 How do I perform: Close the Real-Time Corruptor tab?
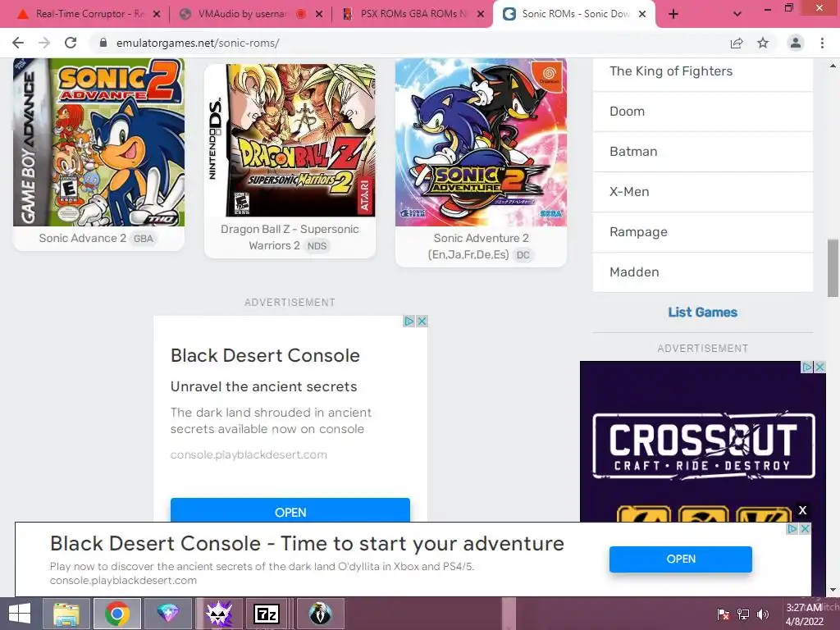157,14
